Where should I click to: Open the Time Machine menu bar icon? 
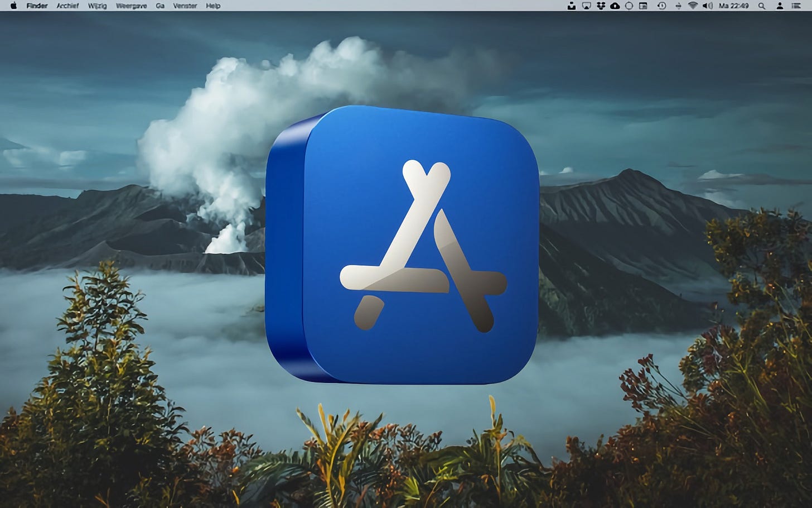(x=661, y=6)
